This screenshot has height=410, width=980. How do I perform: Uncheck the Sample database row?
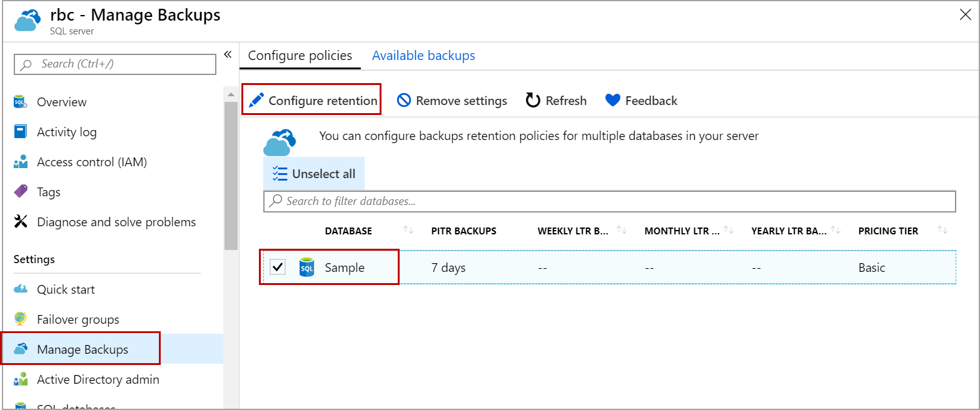click(278, 267)
